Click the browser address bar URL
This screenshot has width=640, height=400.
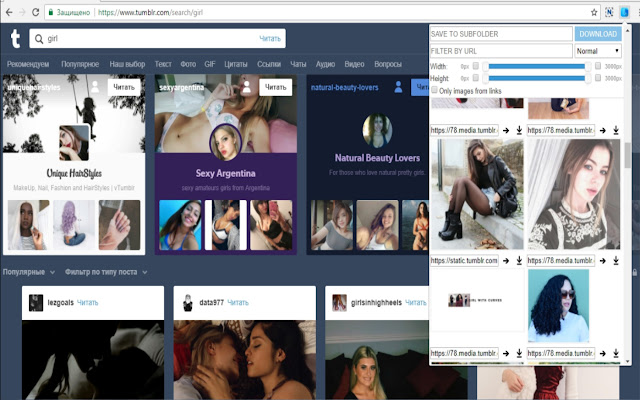150,12
